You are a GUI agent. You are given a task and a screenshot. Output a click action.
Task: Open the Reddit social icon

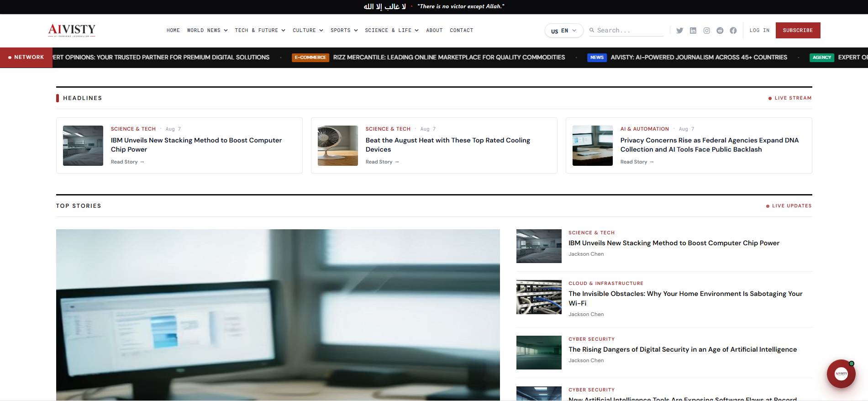pyautogui.click(x=720, y=31)
